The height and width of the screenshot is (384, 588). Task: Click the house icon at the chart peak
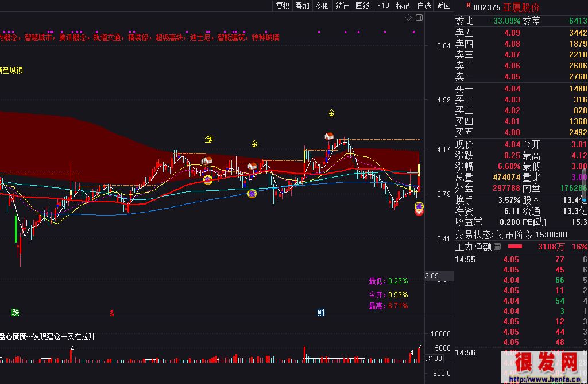[329, 137]
